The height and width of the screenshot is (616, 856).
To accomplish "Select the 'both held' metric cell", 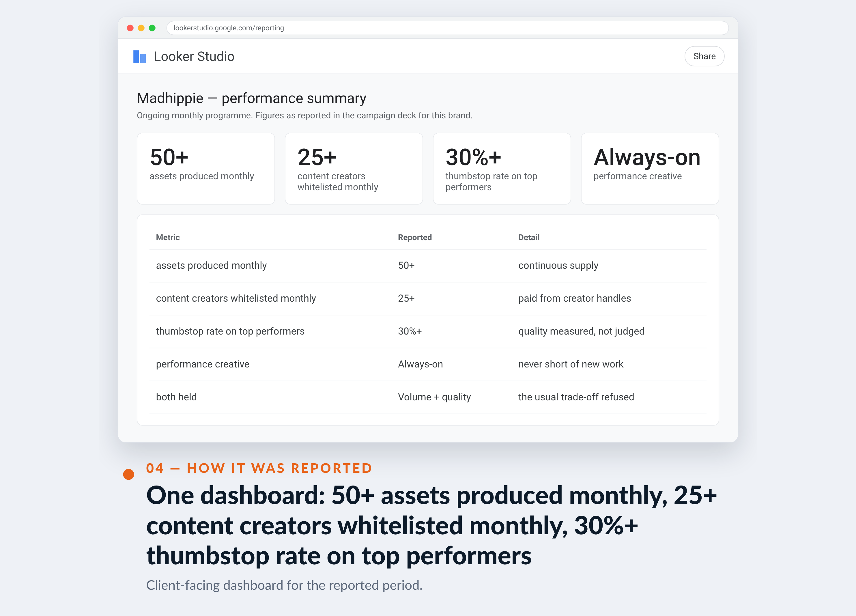I will 176,397.
